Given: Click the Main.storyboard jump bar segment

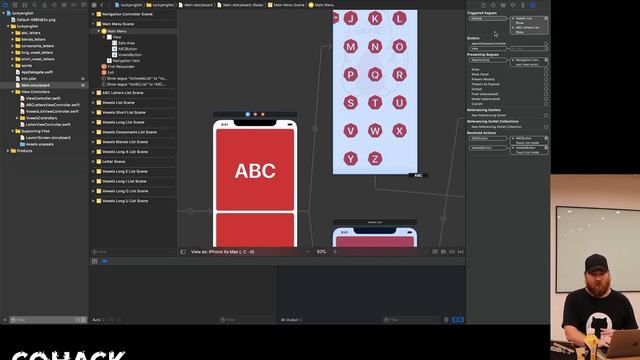Looking at the screenshot, I should [196, 5].
